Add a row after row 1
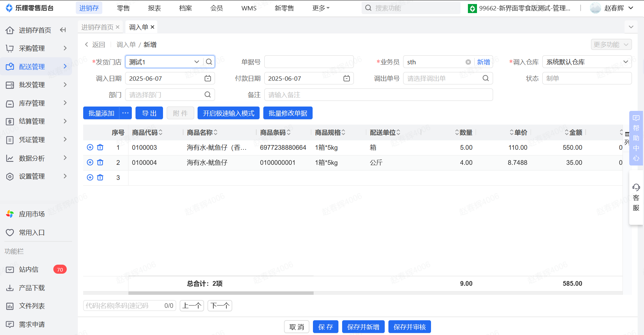This screenshot has height=335, width=644. [x=90, y=147]
